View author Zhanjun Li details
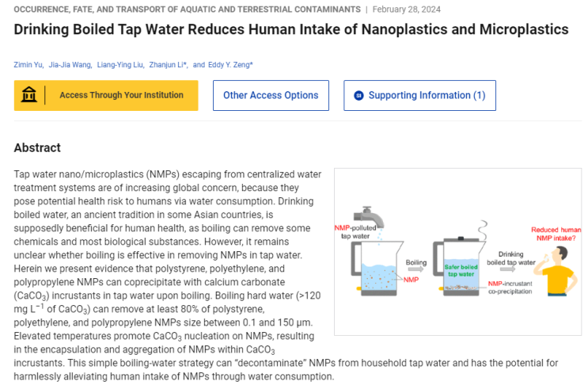This screenshot has width=588, height=389. click(x=167, y=64)
